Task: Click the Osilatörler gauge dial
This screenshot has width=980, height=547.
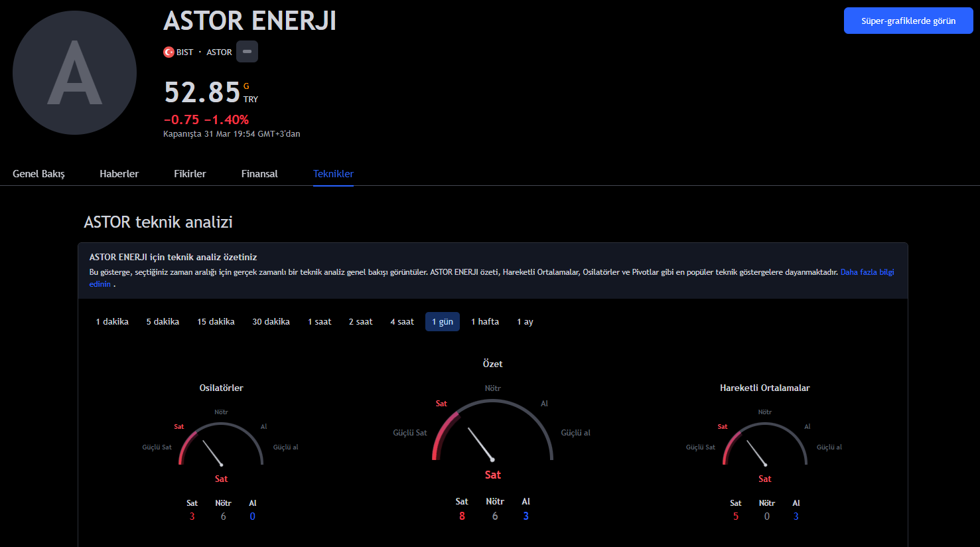Action: coord(221,445)
